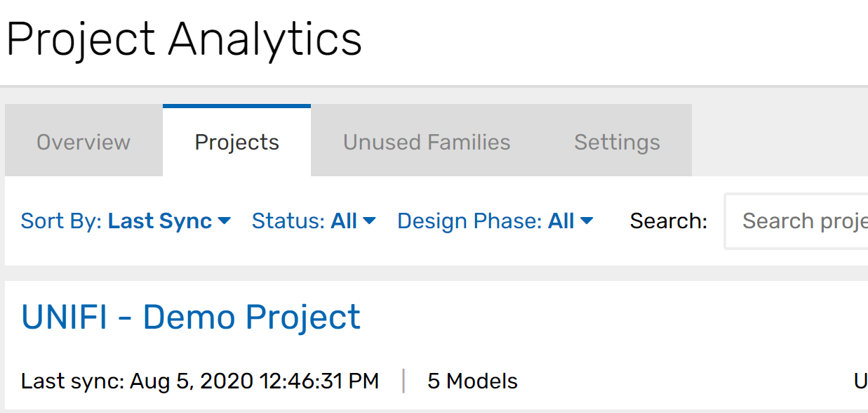868x413 pixels.
Task: Go to the Settings tab
Action: (617, 142)
